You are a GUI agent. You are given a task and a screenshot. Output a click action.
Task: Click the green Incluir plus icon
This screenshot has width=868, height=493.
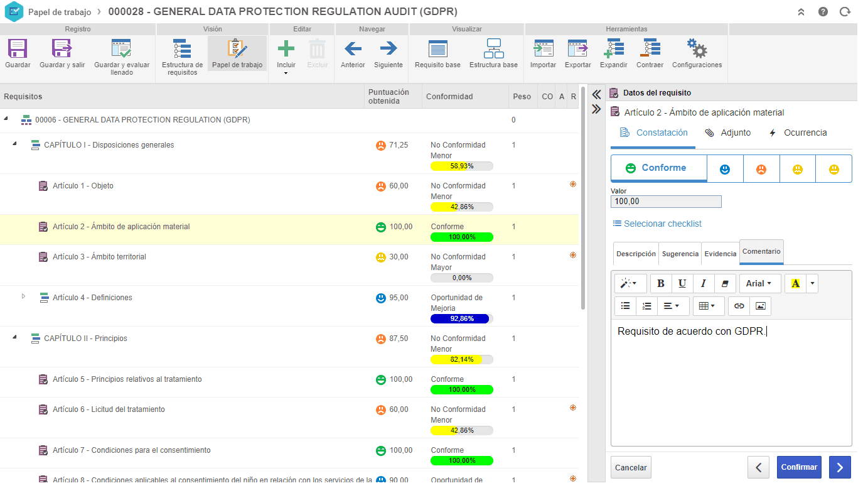click(x=286, y=48)
